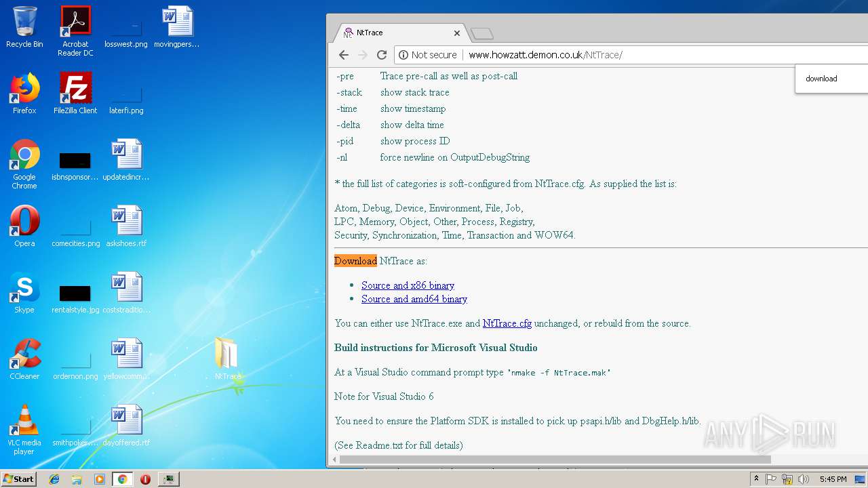Select ordernon.png desktop file

[x=75, y=365]
